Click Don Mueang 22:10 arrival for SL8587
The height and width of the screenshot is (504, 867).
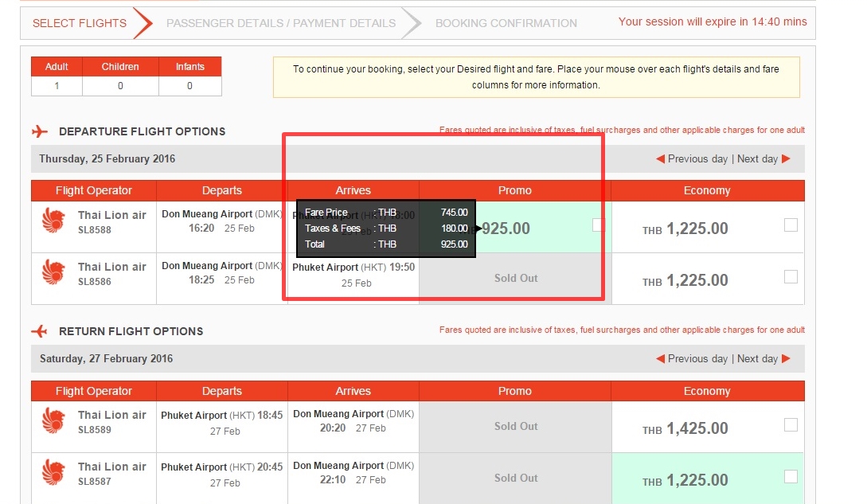pyautogui.click(x=353, y=472)
